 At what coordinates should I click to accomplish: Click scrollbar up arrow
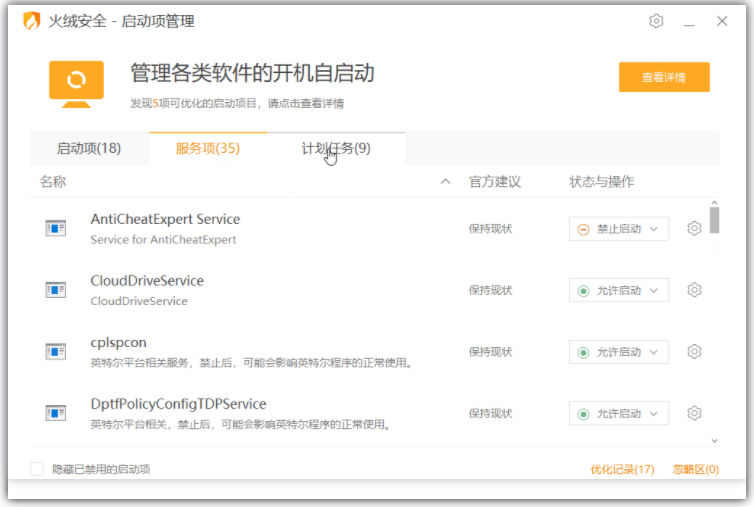[x=715, y=203]
